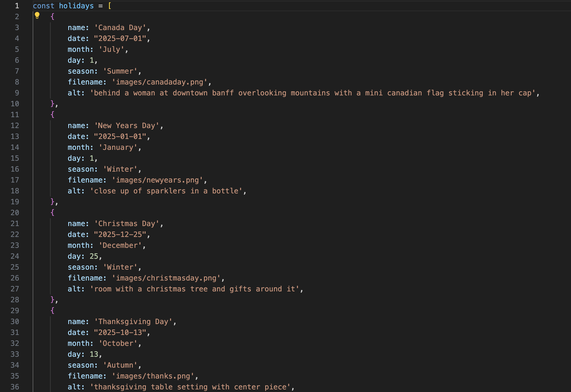The width and height of the screenshot is (571, 392).
Task: Click the 'images/christmasday.png' filename string
Action: (166, 278)
